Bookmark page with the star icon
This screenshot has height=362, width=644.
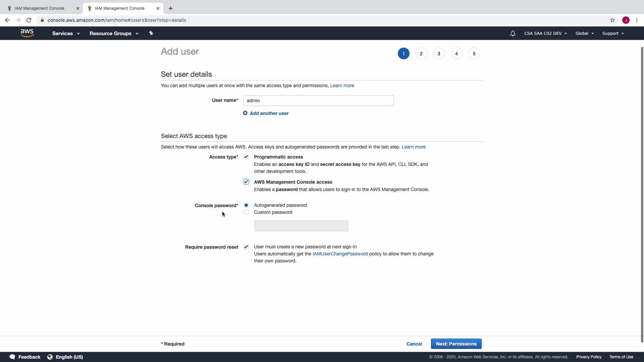[x=612, y=20]
